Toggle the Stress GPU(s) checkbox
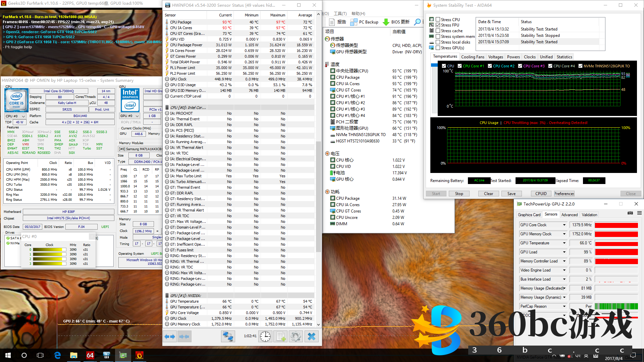Viewport: 644px width, 362px height. point(438,48)
